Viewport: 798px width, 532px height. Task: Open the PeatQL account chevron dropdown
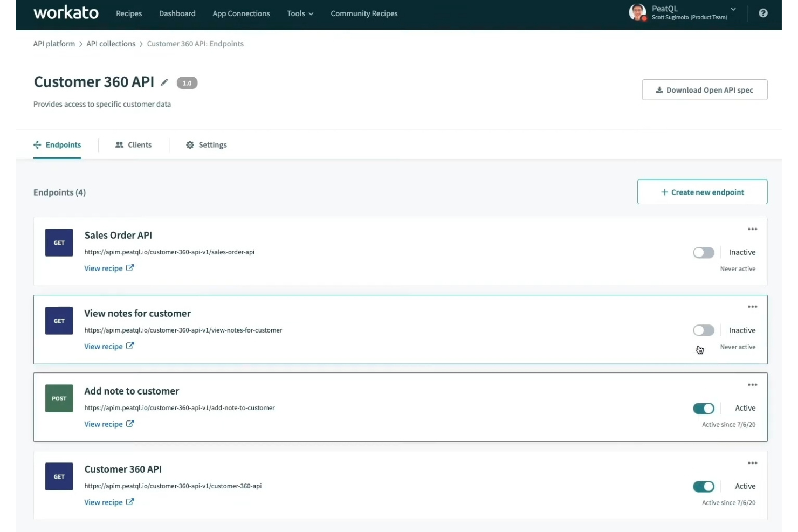click(733, 9)
